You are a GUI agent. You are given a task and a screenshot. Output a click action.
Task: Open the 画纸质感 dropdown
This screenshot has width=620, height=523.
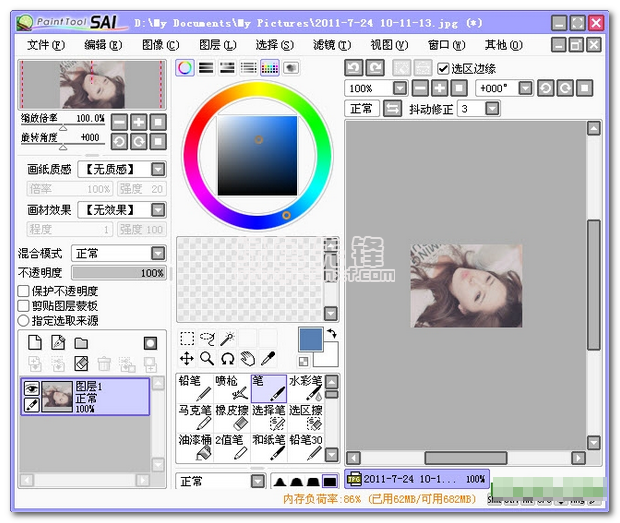click(x=158, y=170)
